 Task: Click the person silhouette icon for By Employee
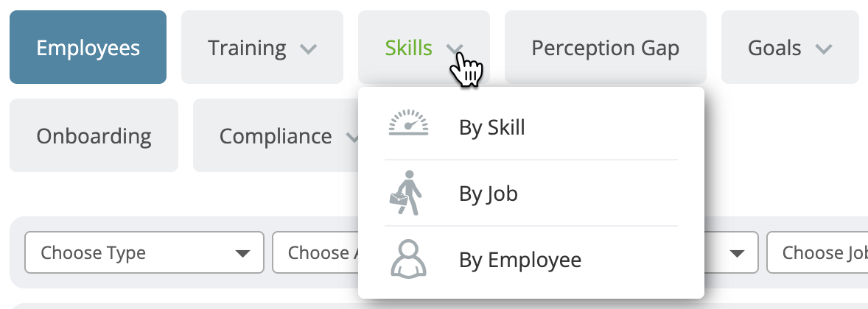click(x=408, y=259)
